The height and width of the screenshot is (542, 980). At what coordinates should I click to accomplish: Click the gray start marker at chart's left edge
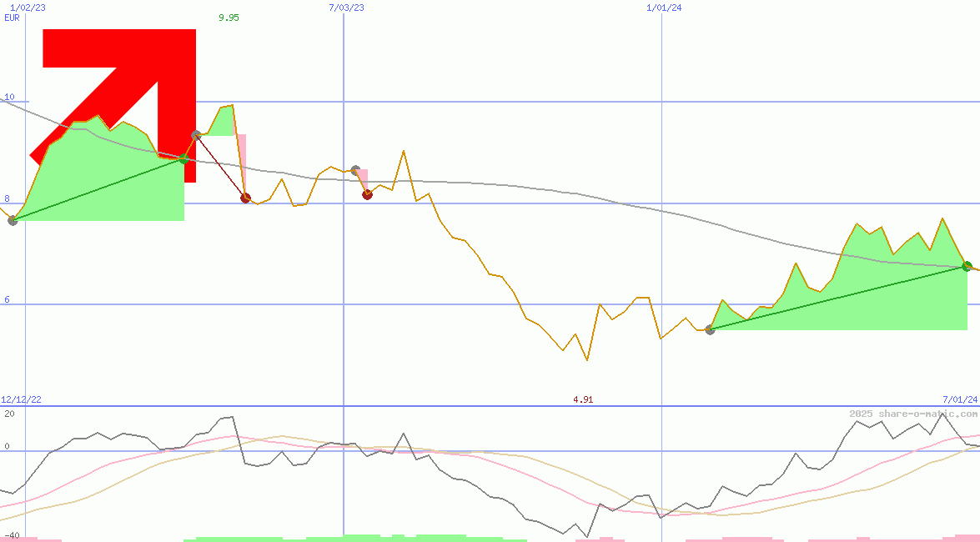click(x=13, y=220)
